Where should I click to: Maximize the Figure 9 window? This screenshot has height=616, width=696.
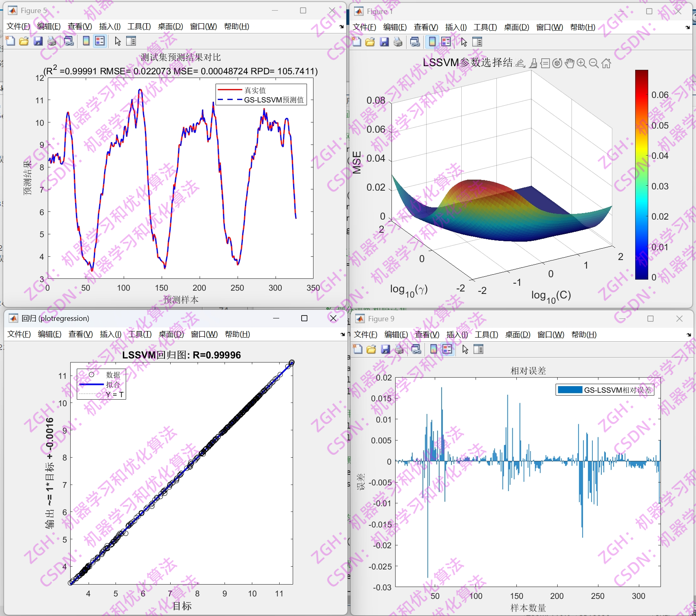pos(651,319)
